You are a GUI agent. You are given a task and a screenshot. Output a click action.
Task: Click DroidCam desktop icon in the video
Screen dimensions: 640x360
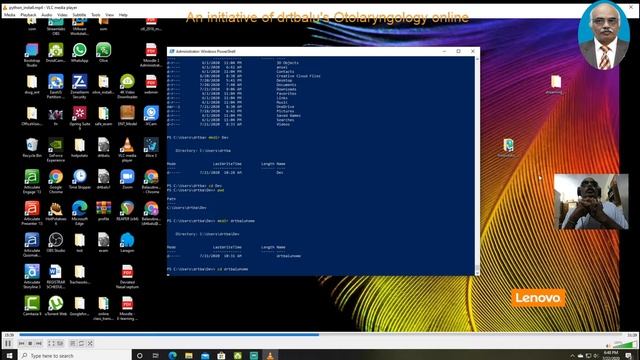tap(56, 53)
